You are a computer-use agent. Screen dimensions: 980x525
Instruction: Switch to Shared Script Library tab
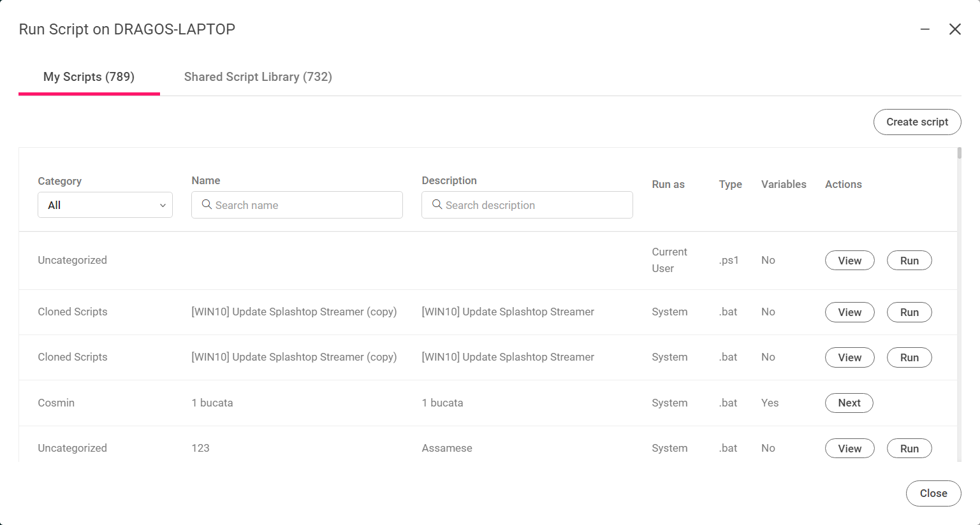(258, 77)
